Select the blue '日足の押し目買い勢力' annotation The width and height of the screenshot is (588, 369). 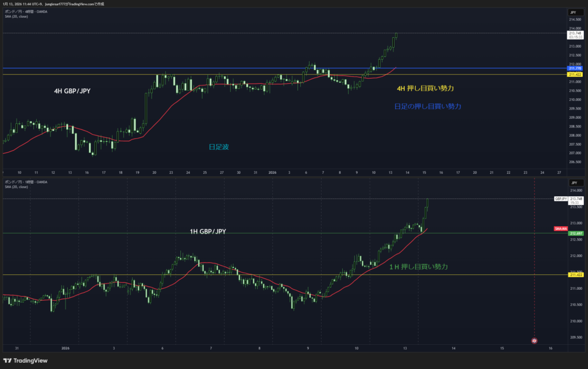pos(428,106)
